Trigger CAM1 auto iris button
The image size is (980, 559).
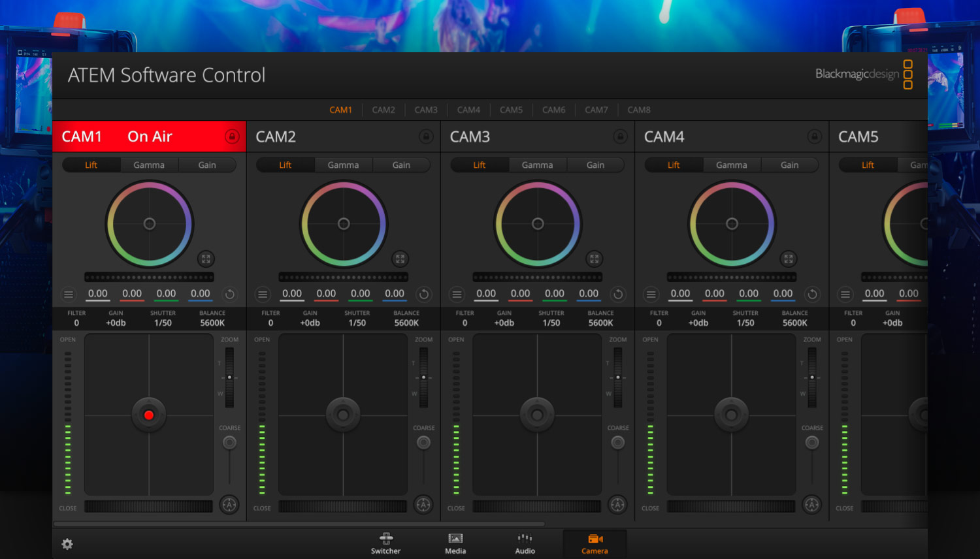pos(229,505)
